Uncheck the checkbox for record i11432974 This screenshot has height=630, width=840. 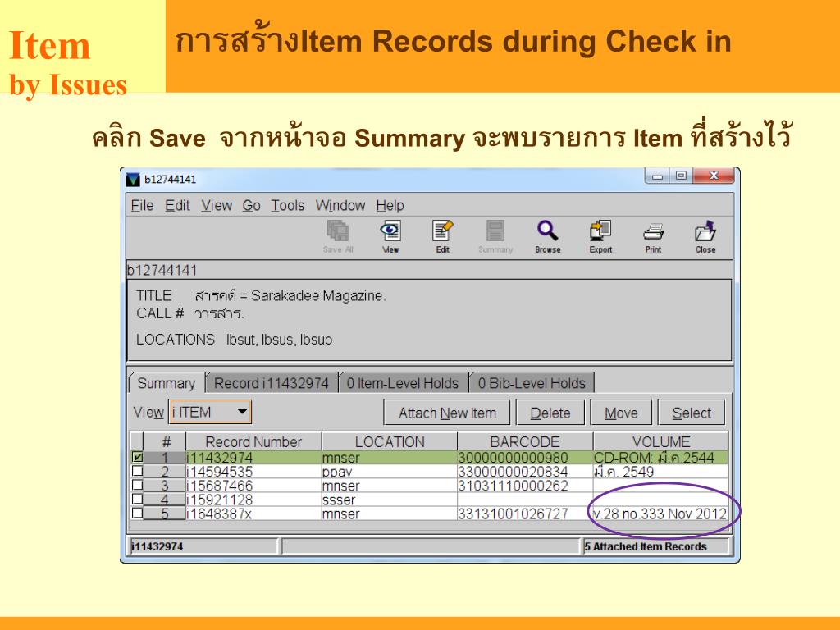137,457
